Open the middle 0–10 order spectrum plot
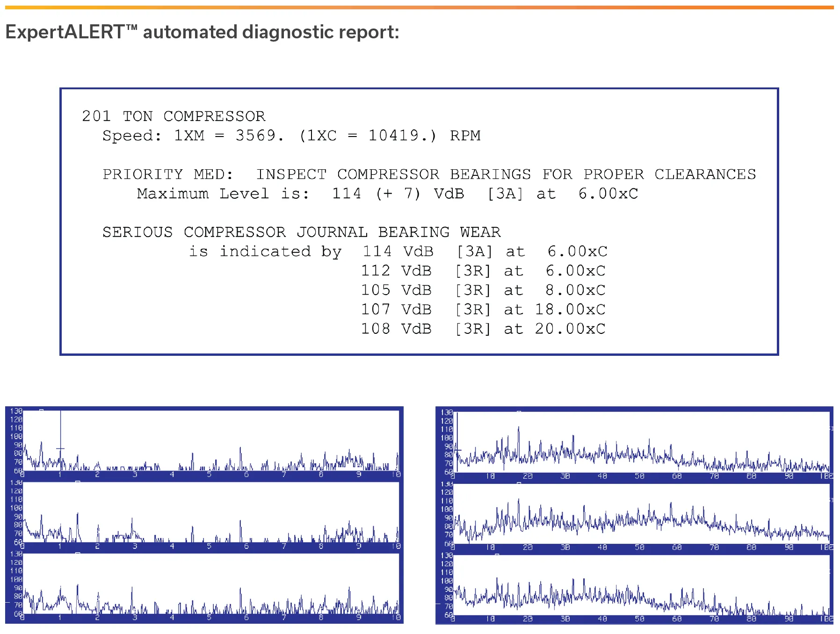This screenshot has width=840, height=634. 211,512
